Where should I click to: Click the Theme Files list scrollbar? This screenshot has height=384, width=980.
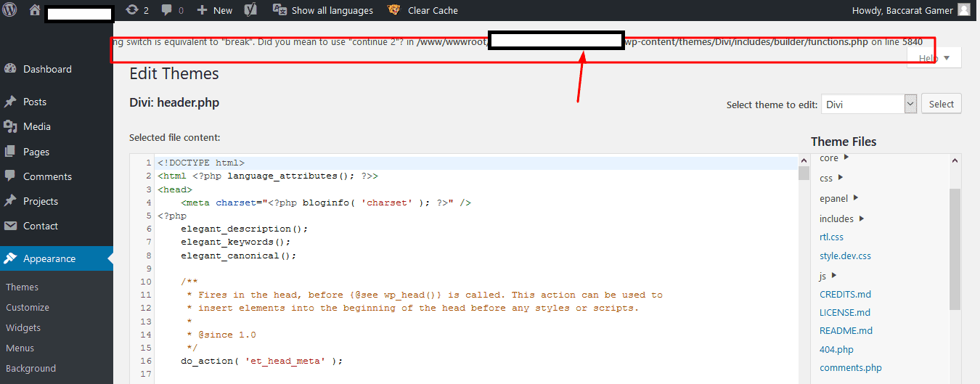tap(955, 249)
